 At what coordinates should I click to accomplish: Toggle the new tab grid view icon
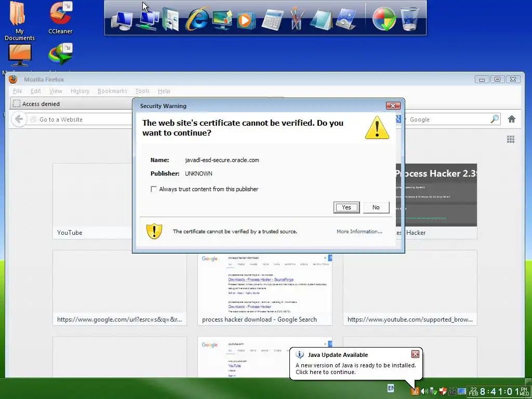(x=511, y=139)
